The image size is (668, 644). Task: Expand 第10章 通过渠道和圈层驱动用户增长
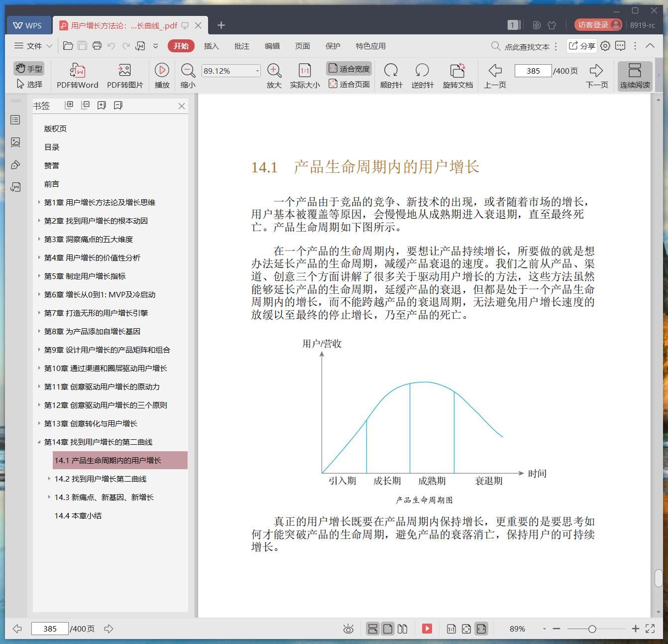tap(39, 368)
